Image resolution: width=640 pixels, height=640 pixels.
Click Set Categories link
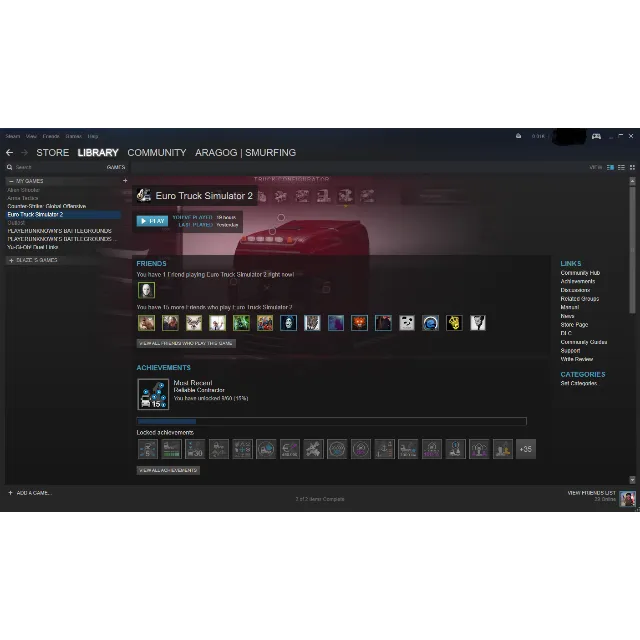(579, 383)
